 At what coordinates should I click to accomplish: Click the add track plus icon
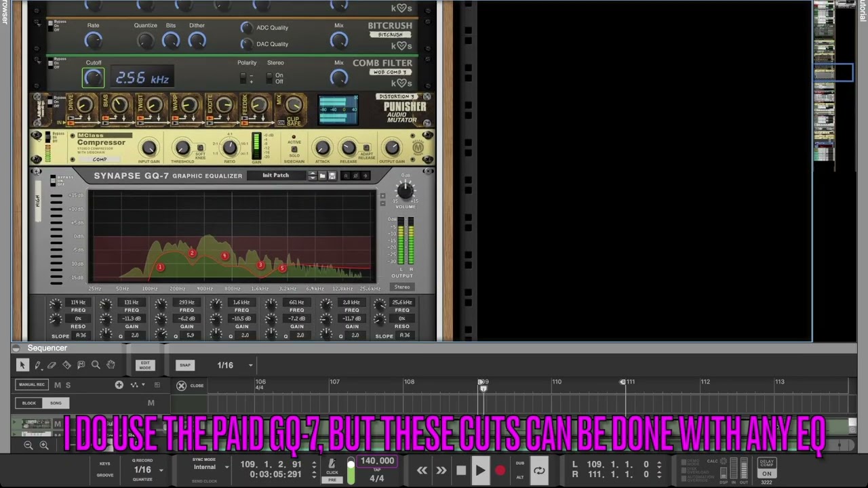(119, 385)
